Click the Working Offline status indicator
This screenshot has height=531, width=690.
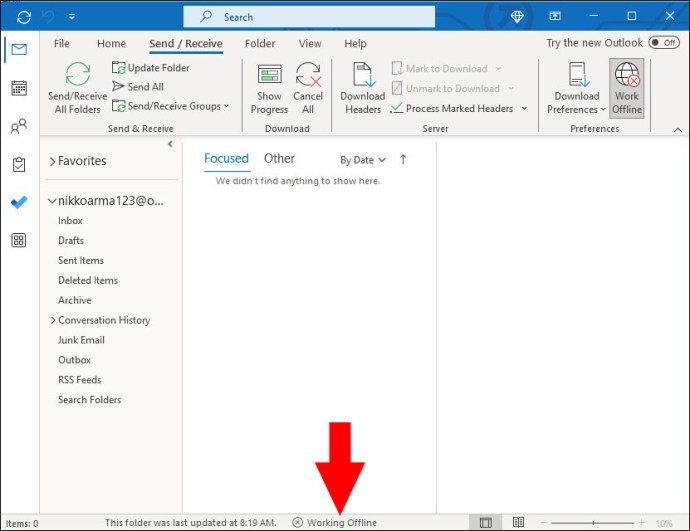tap(335, 523)
